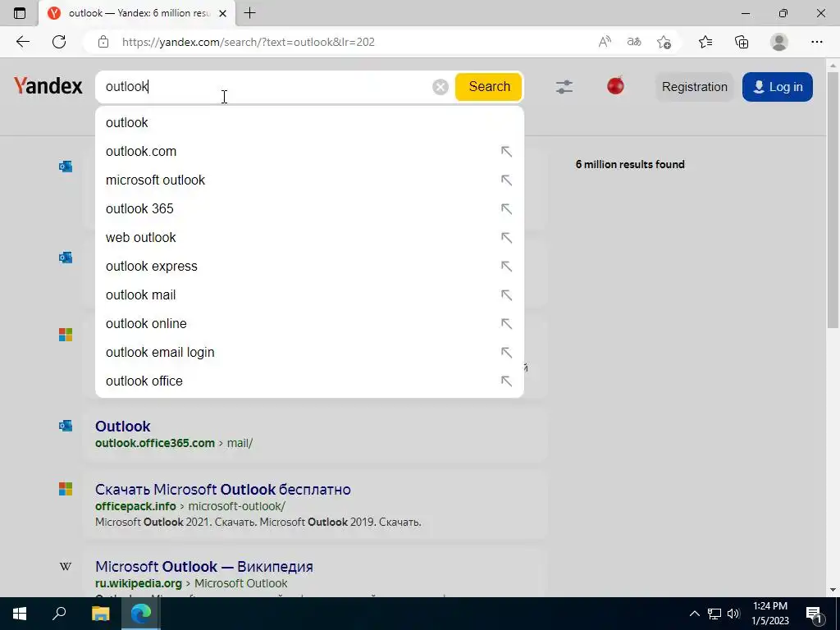This screenshot has height=630, width=840.
Task: Add this page to favorites
Action: [664, 42]
